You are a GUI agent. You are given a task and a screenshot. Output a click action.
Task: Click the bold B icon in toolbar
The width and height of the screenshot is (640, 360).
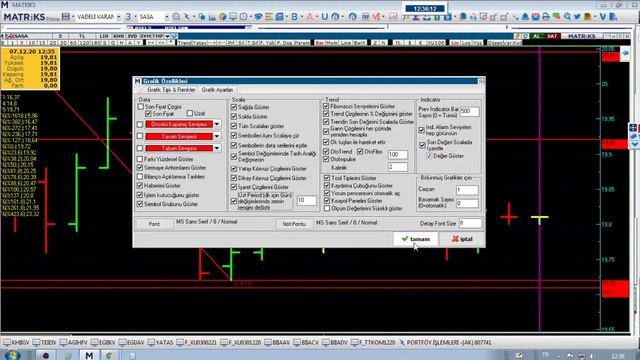click(x=294, y=17)
